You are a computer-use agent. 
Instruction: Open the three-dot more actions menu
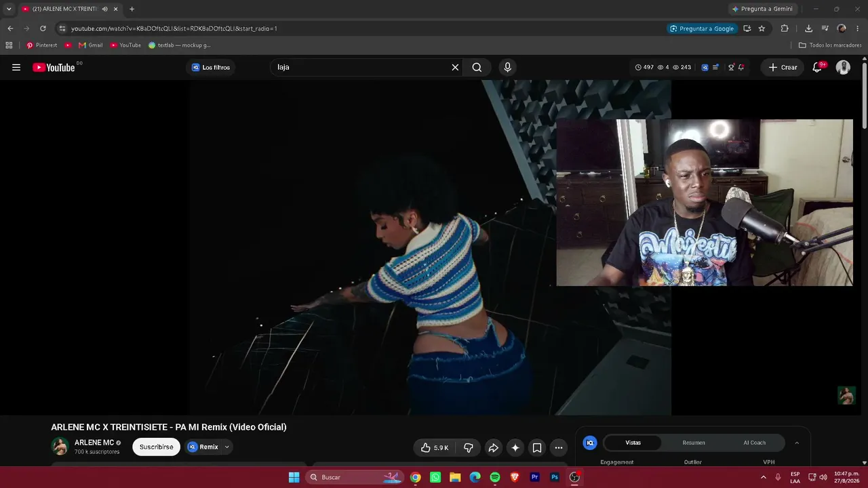(x=559, y=447)
